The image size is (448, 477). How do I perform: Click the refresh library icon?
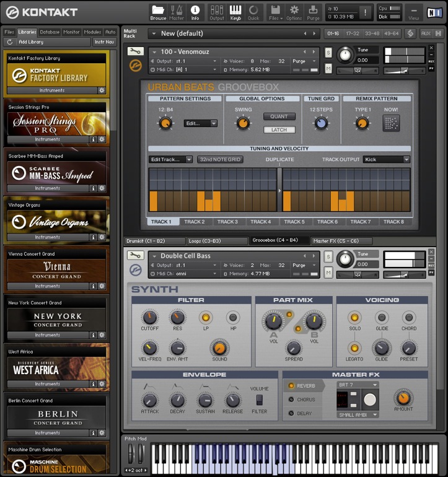(x=10, y=42)
